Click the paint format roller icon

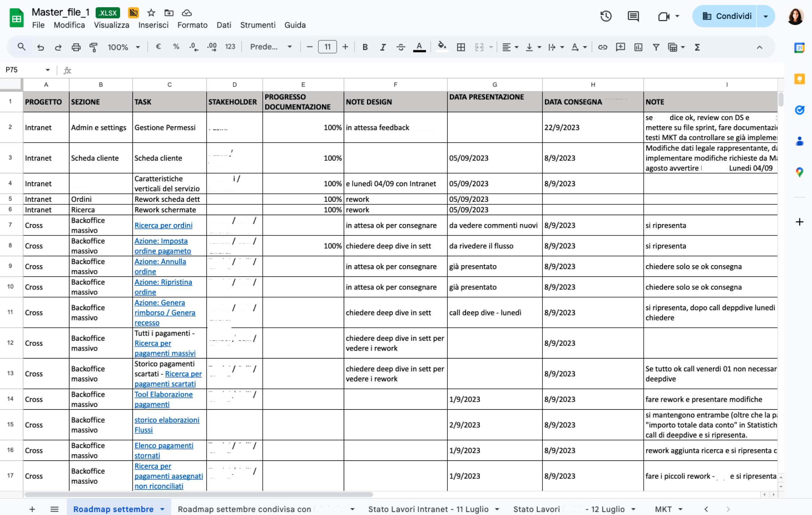point(93,47)
